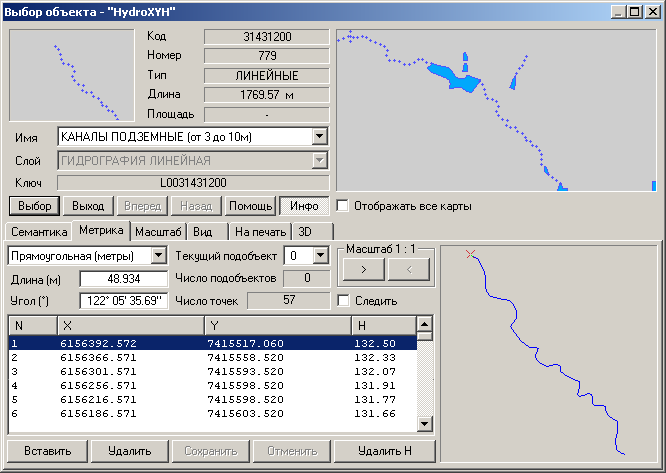Screen dimensions: 666x473
Task: Click the object thumbnail preview at top left
Action: click(x=72, y=75)
